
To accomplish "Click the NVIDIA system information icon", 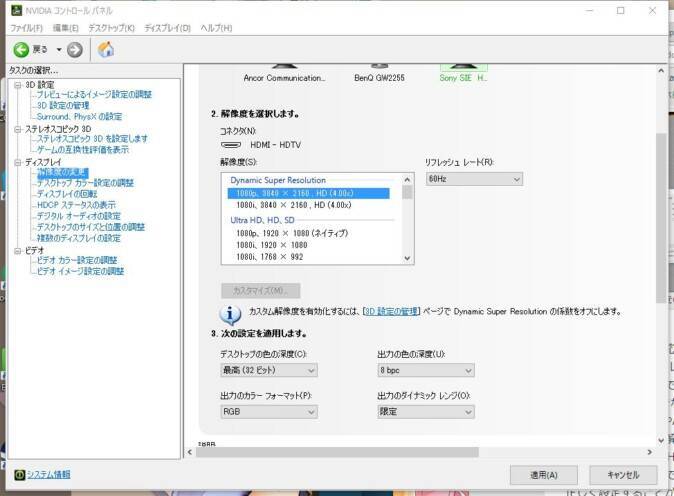I will pyautogui.click(x=19, y=475).
